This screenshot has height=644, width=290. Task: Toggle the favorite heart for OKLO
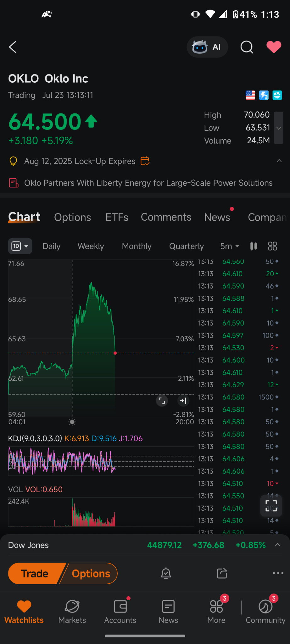(x=274, y=47)
